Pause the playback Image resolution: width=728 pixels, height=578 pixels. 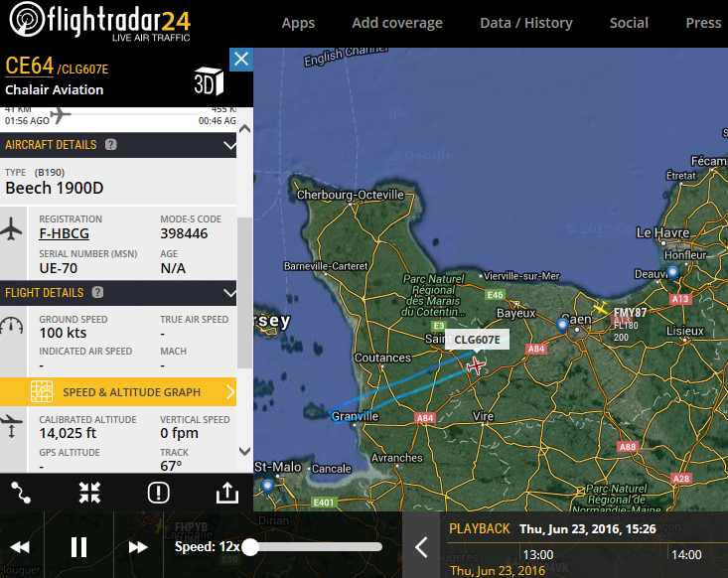78,547
